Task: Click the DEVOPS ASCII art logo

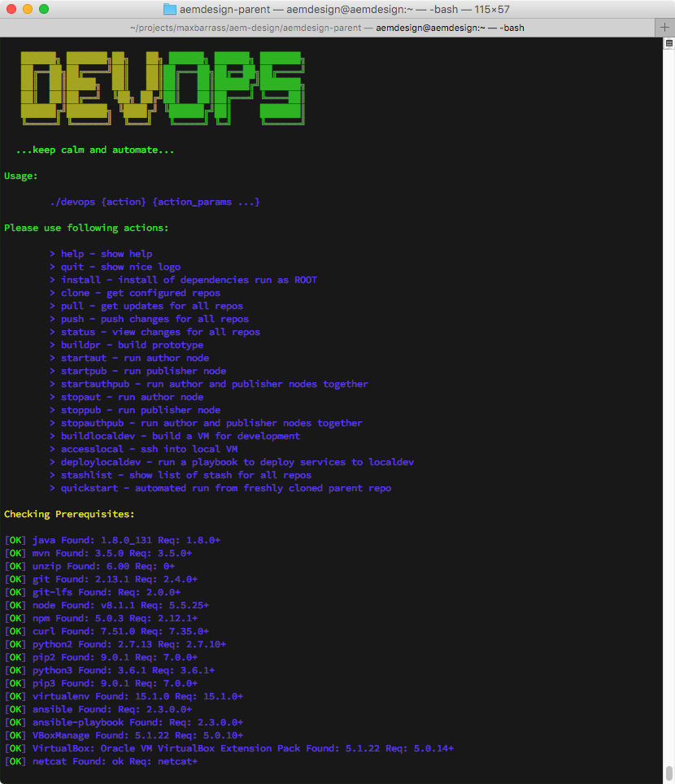Action: (x=163, y=88)
